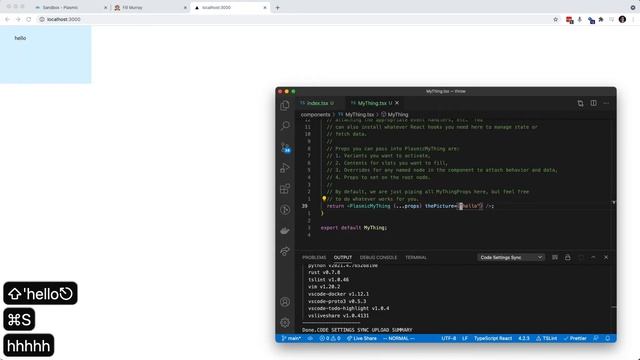The image size is (640, 360).
Task: Split the editor to the right
Action: click(x=593, y=103)
